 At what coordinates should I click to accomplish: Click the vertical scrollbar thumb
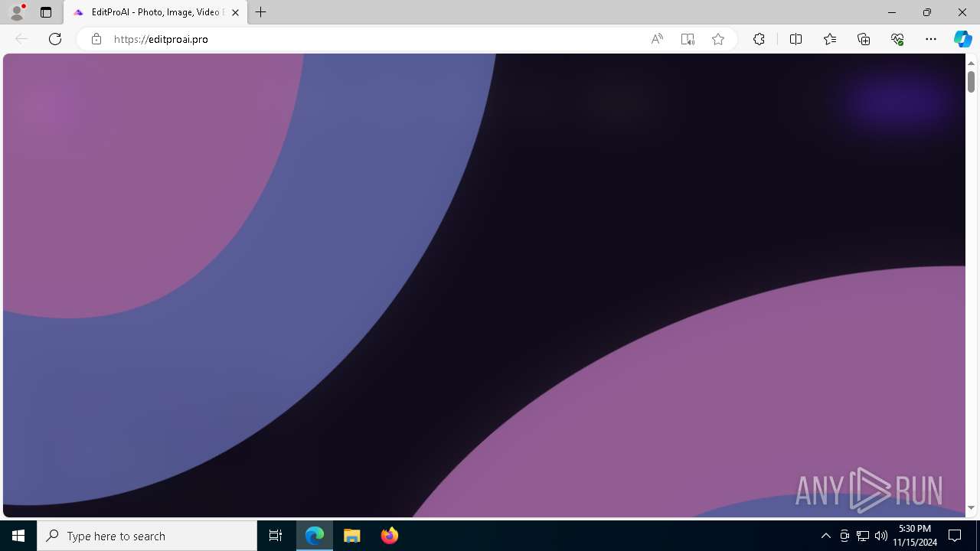point(971,81)
